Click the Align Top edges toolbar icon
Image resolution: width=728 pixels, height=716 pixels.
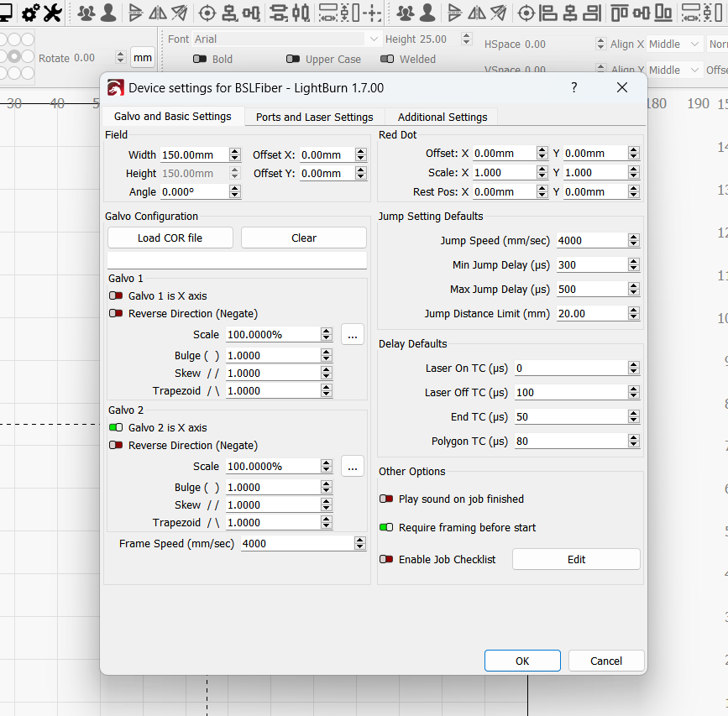click(x=620, y=13)
